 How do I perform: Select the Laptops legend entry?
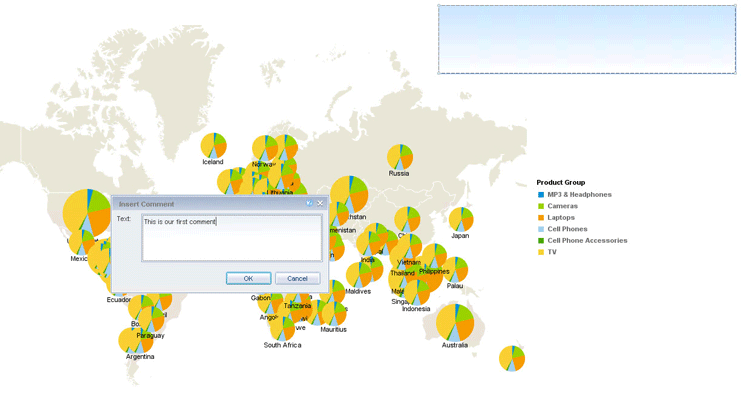[561, 218]
